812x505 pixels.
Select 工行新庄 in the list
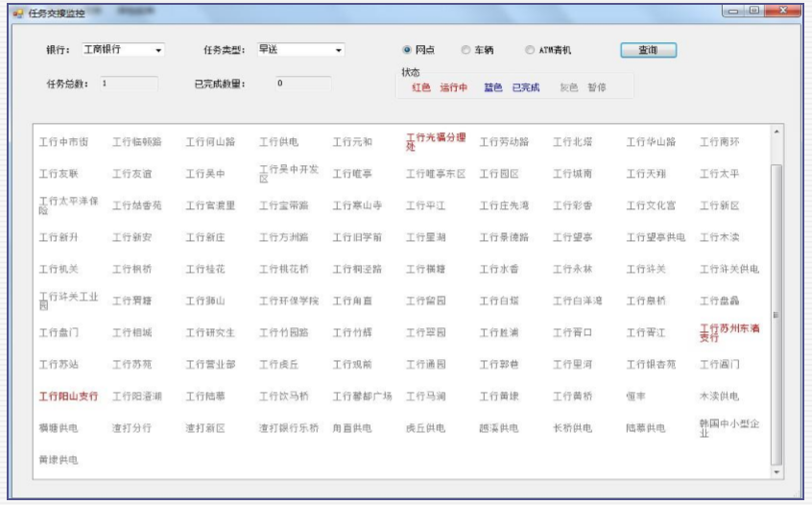click(x=205, y=237)
